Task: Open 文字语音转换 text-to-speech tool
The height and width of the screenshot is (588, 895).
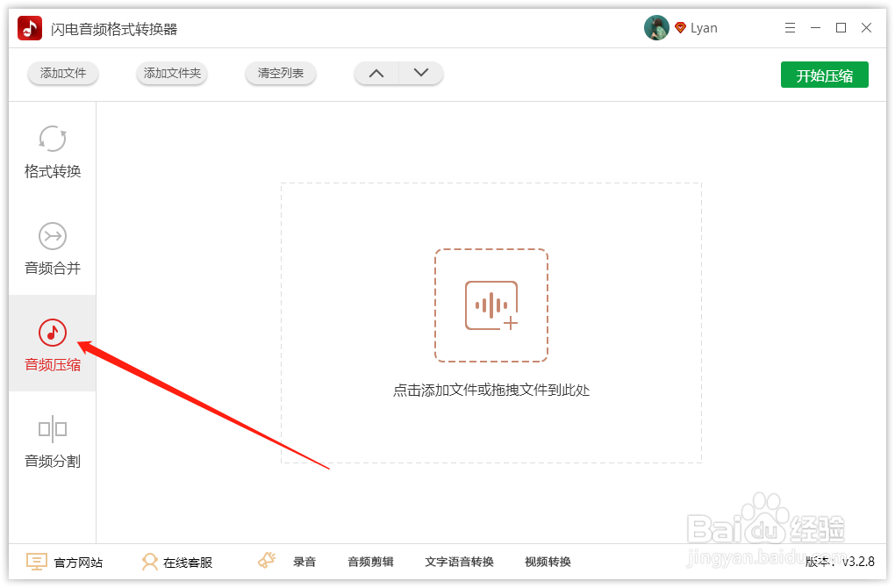Action: [459, 562]
